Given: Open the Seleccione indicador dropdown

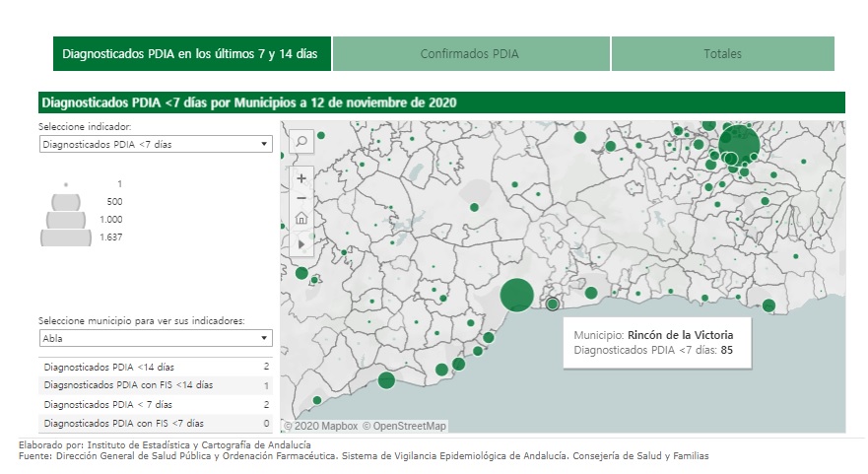Looking at the screenshot, I should pos(156,144).
